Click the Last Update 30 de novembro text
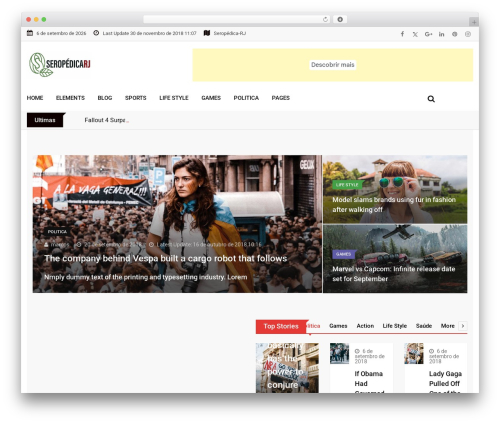Viewport: 500px width, 423px height. pos(149,33)
